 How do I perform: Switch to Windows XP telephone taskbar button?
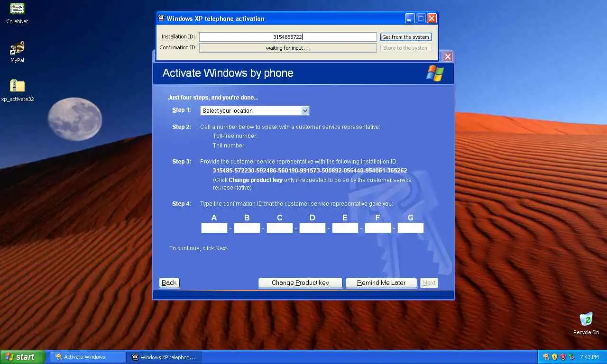[x=165, y=357]
